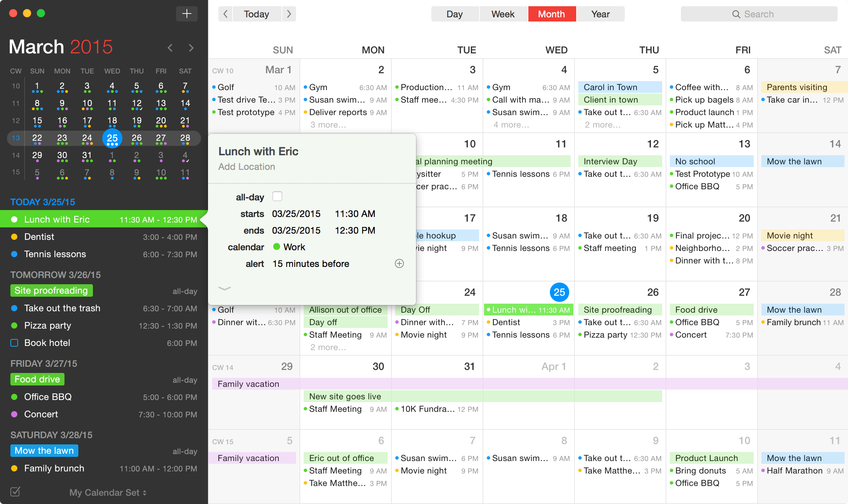Click the add alert plus icon in the popover
The width and height of the screenshot is (848, 504).
click(x=399, y=263)
